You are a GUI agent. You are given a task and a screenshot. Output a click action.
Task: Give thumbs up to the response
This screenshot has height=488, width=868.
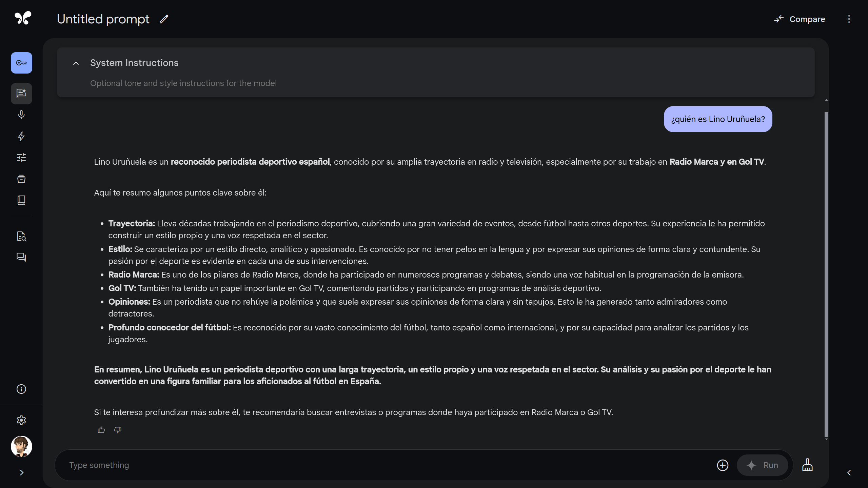(x=101, y=430)
